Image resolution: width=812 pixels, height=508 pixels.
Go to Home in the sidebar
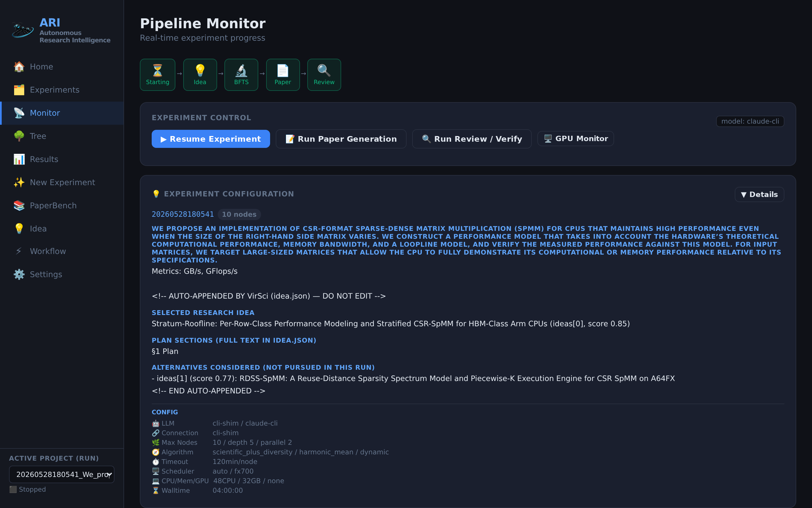62,67
